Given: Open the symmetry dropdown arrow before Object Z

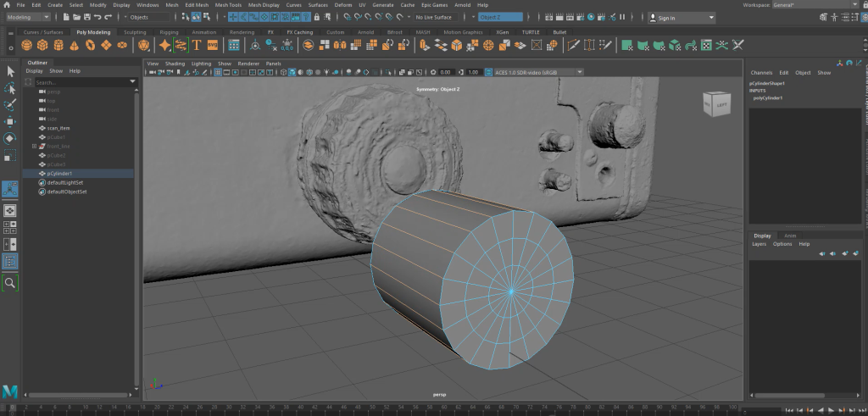Looking at the screenshot, I should pos(472,17).
